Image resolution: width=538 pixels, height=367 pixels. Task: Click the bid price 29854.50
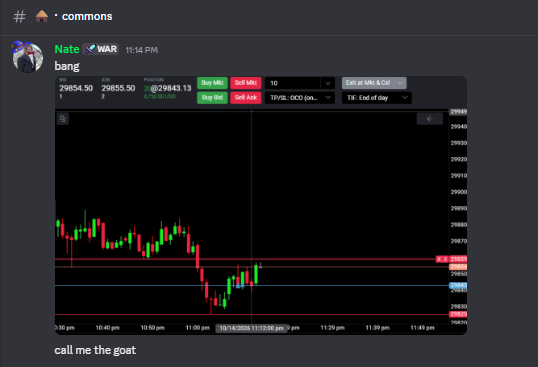(x=76, y=88)
